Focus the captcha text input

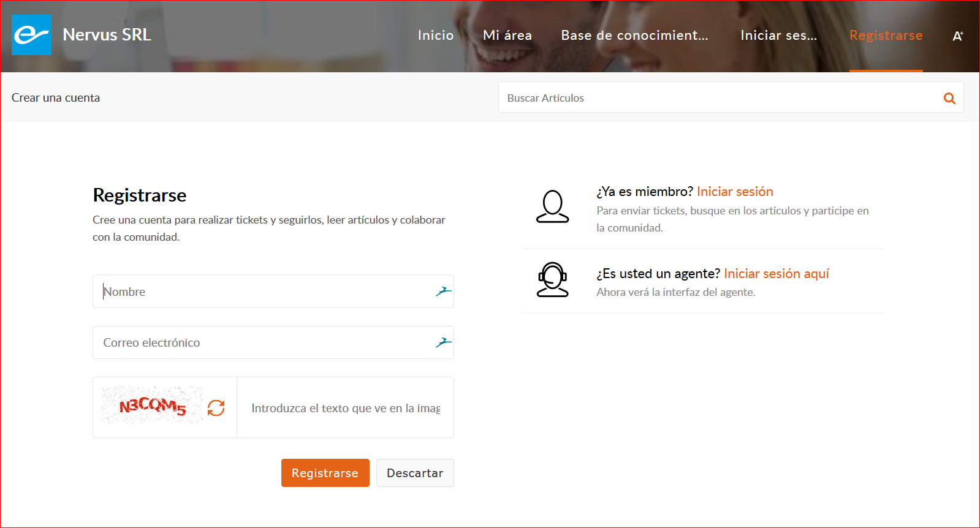(345, 407)
